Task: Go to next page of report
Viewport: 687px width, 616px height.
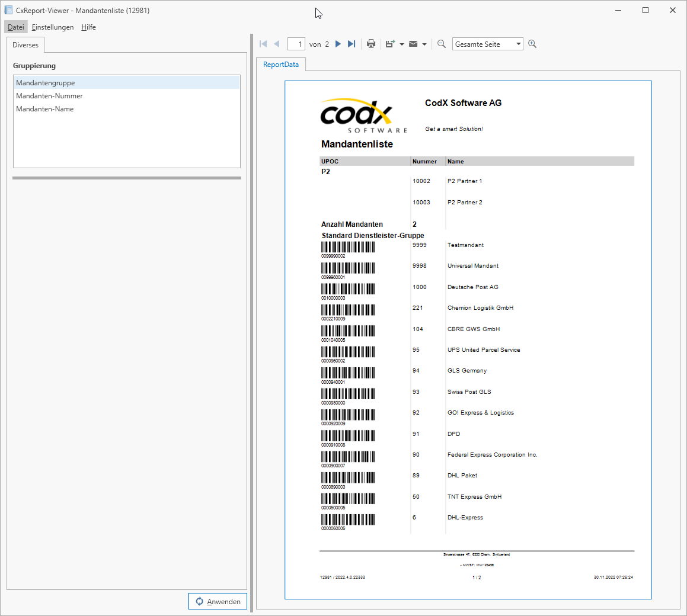Action: coord(338,44)
